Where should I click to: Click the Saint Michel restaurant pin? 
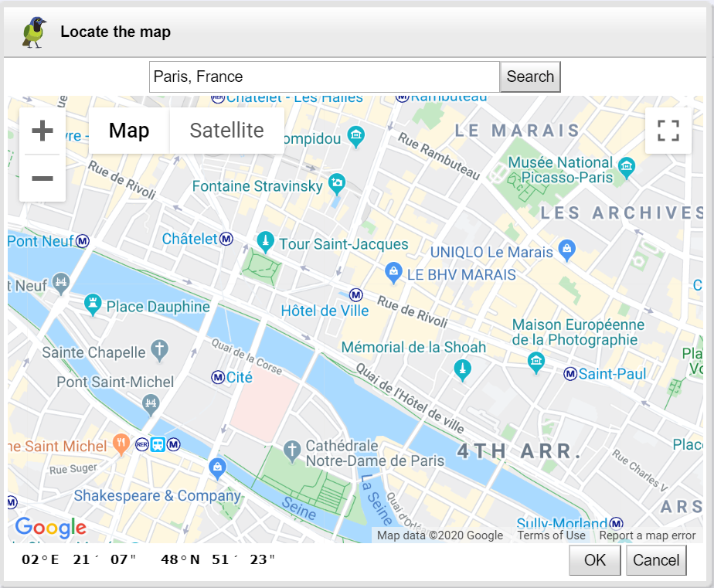pos(121,444)
